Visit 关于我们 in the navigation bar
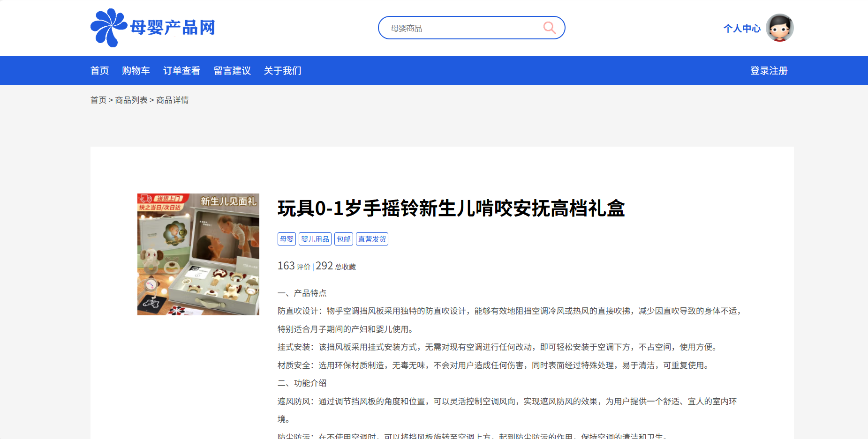This screenshot has height=439, width=868. tap(282, 71)
